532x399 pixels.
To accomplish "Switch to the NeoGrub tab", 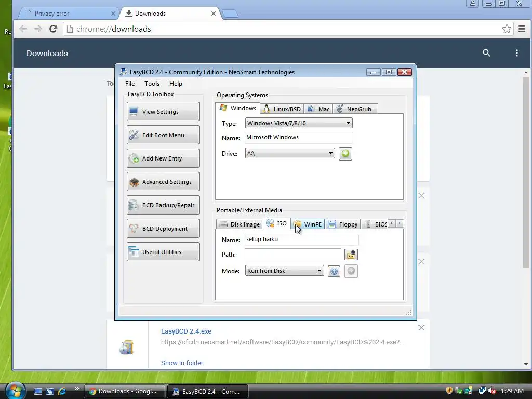I will (355, 109).
